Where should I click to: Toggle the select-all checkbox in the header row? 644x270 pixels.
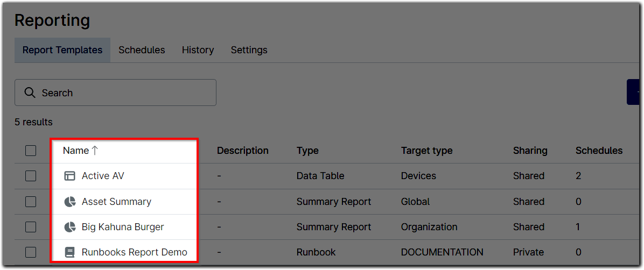click(31, 151)
